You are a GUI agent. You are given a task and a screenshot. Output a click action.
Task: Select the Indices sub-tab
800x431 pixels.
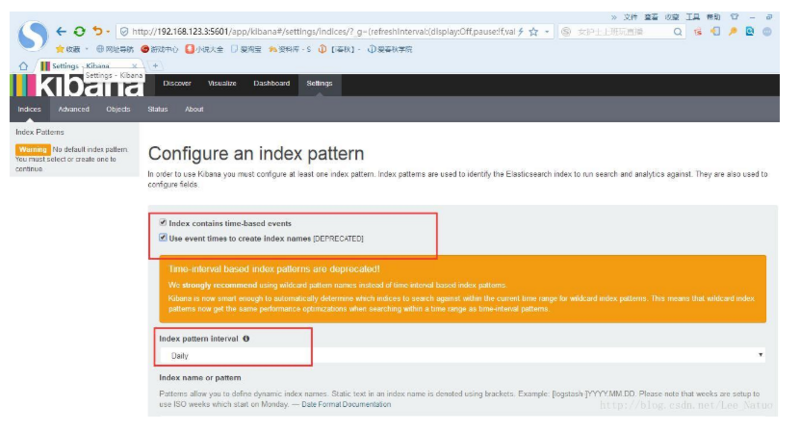29,109
